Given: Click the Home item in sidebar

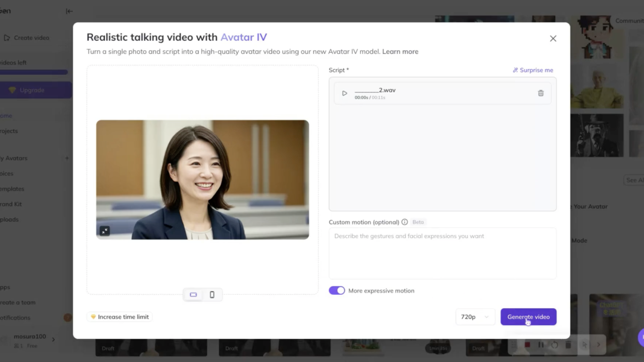Looking at the screenshot, I should point(6,116).
